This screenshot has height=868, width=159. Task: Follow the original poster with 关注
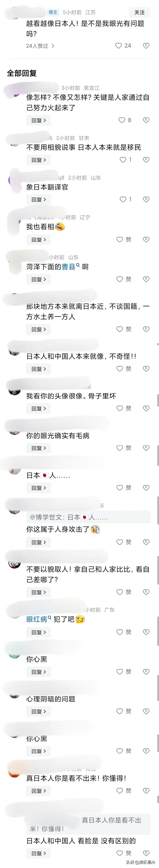click(140, 12)
